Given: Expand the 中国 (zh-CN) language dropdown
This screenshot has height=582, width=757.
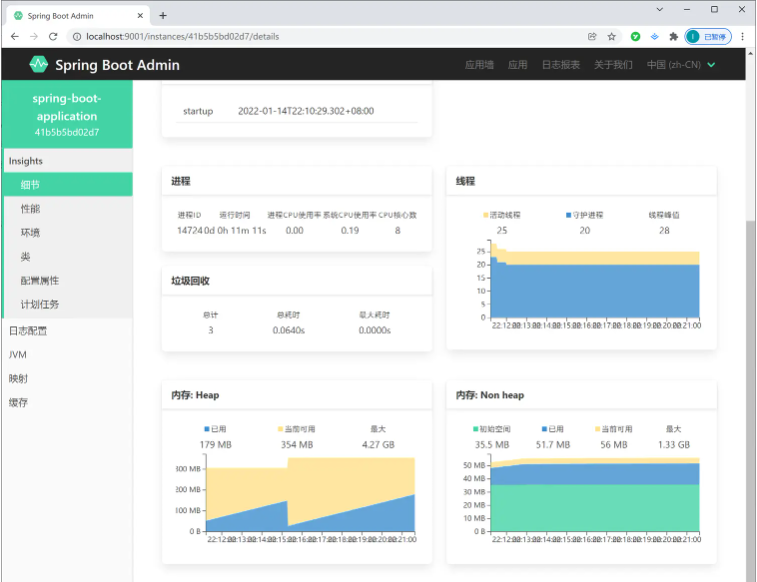Looking at the screenshot, I should coord(681,65).
